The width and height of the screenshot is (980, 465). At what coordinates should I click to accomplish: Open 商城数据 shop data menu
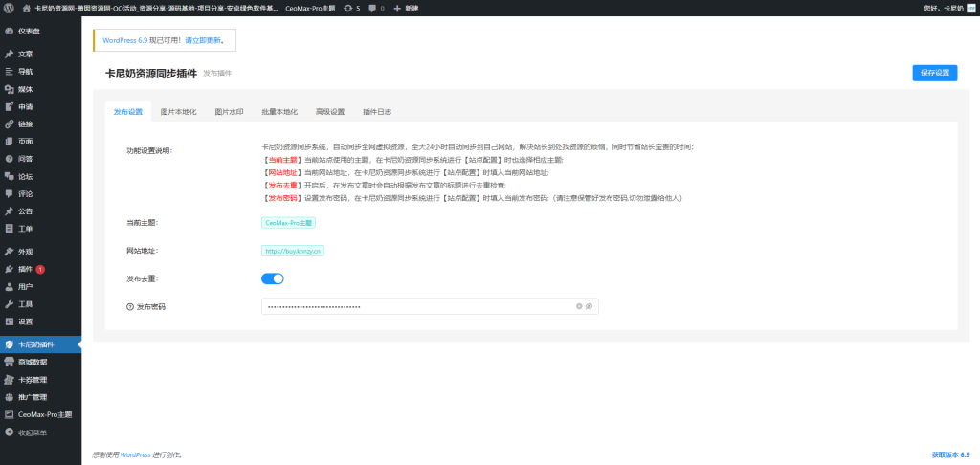point(40,362)
